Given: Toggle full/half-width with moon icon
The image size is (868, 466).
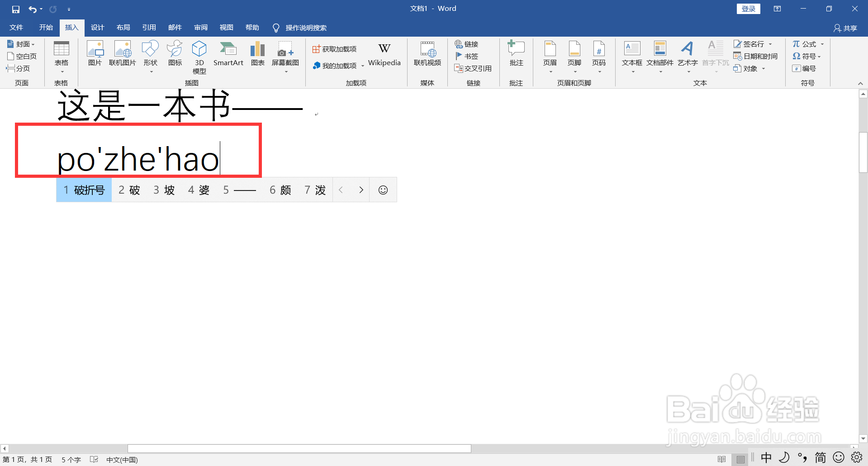Looking at the screenshot, I should point(784,458).
